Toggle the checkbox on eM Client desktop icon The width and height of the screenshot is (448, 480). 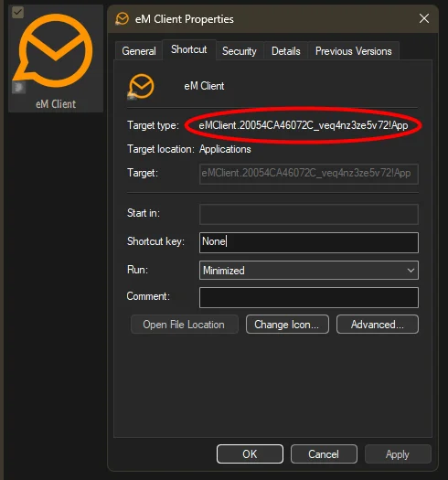pyautogui.click(x=17, y=13)
